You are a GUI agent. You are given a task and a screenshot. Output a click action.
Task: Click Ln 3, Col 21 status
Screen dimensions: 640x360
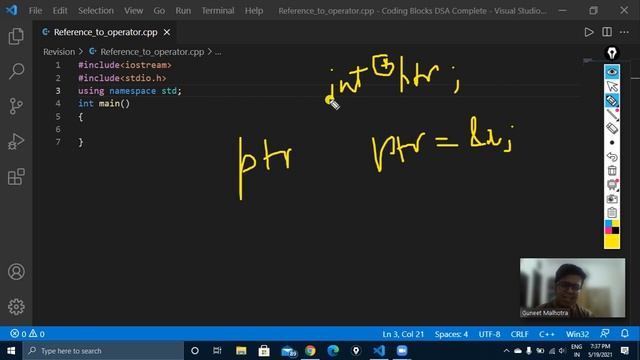point(403,334)
